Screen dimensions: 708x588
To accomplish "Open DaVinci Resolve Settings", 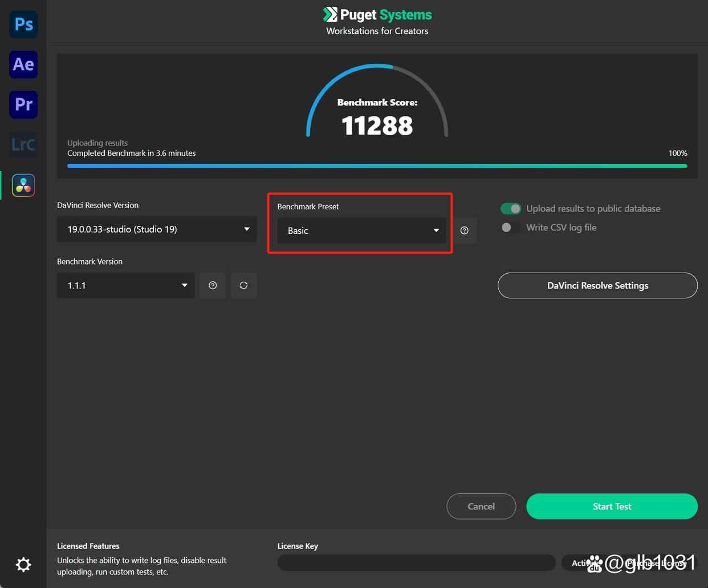I will 597,285.
